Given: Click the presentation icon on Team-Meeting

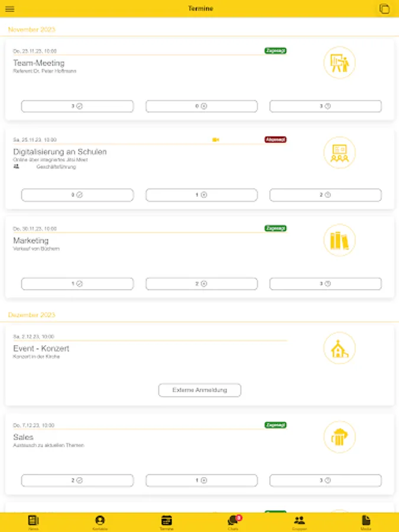Looking at the screenshot, I should point(340,63).
